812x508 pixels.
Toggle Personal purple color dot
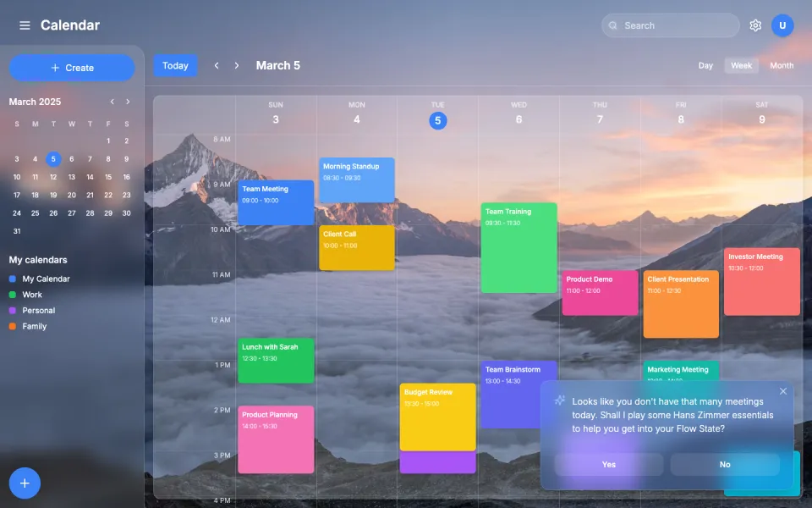pos(13,311)
